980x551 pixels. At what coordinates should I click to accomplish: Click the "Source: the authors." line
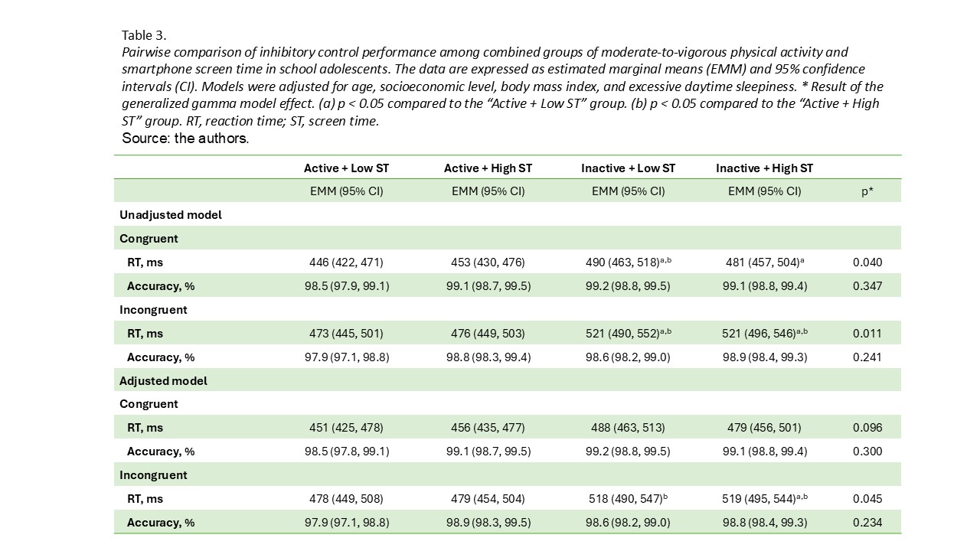click(x=185, y=139)
